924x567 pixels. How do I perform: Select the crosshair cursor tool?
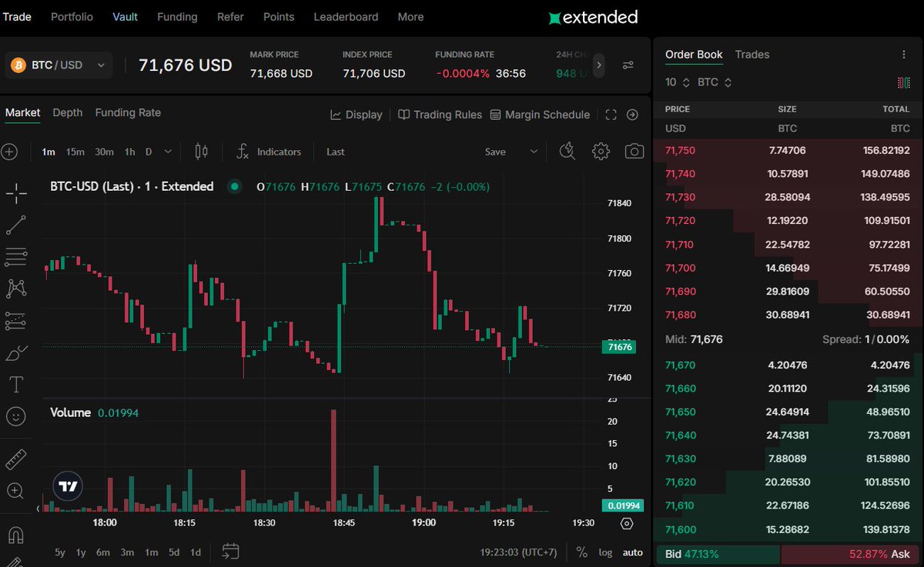pyautogui.click(x=16, y=193)
